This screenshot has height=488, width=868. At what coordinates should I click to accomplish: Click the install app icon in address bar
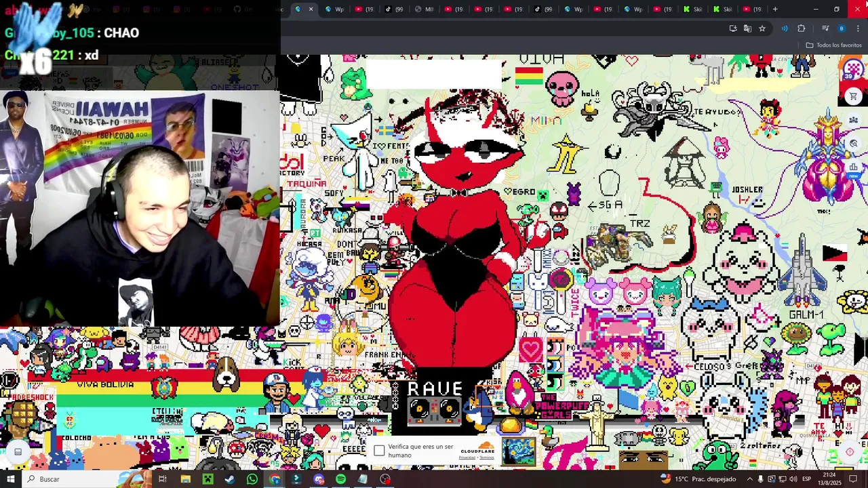(x=733, y=28)
